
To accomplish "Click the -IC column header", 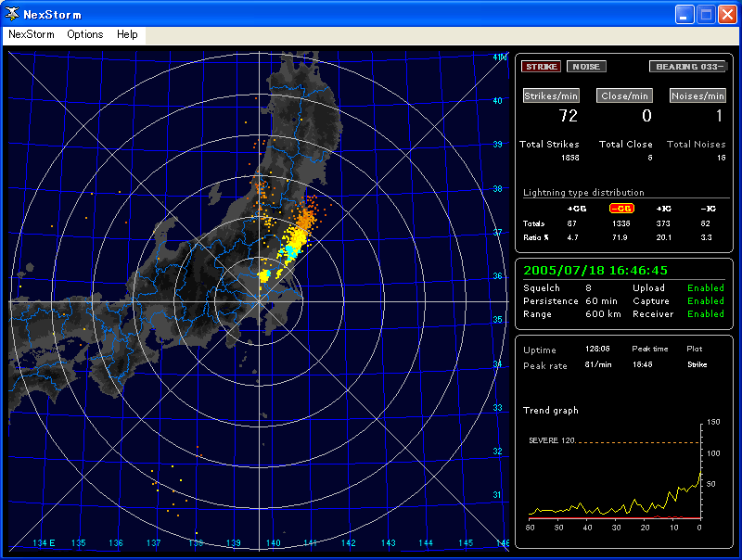I will click(708, 209).
